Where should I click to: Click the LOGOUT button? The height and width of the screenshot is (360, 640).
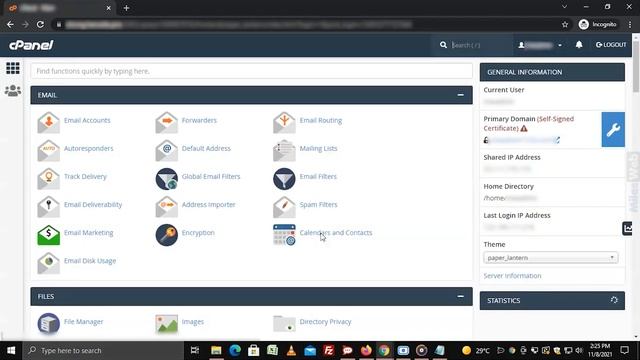[611, 44]
